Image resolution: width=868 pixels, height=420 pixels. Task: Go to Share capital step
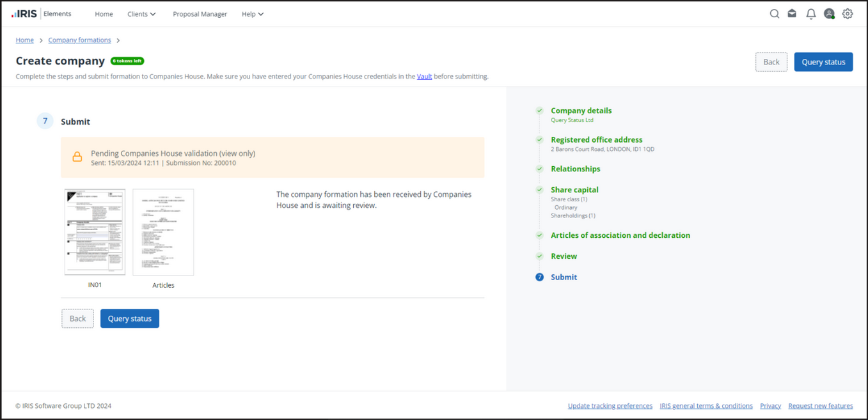tap(574, 190)
